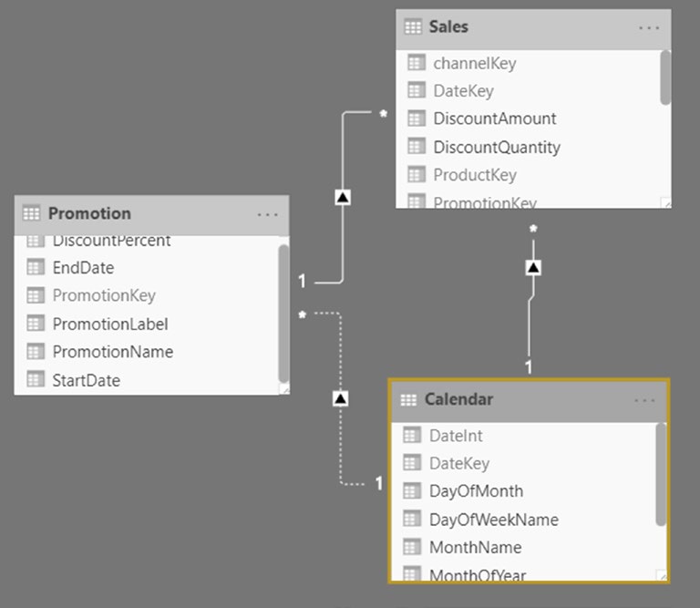This screenshot has height=608, width=700.
Task: Select the arrow on dotted Promotion-Calendar relationship
Action: coord(340,398)
